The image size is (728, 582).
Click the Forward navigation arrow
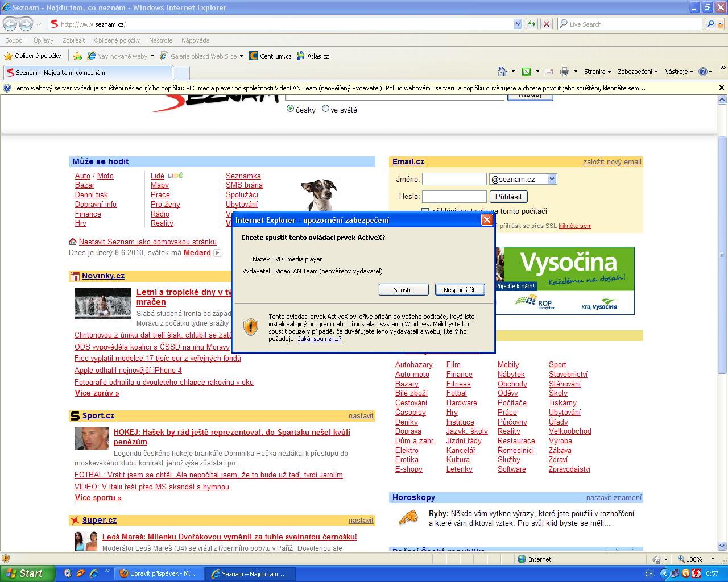[26, 24]
